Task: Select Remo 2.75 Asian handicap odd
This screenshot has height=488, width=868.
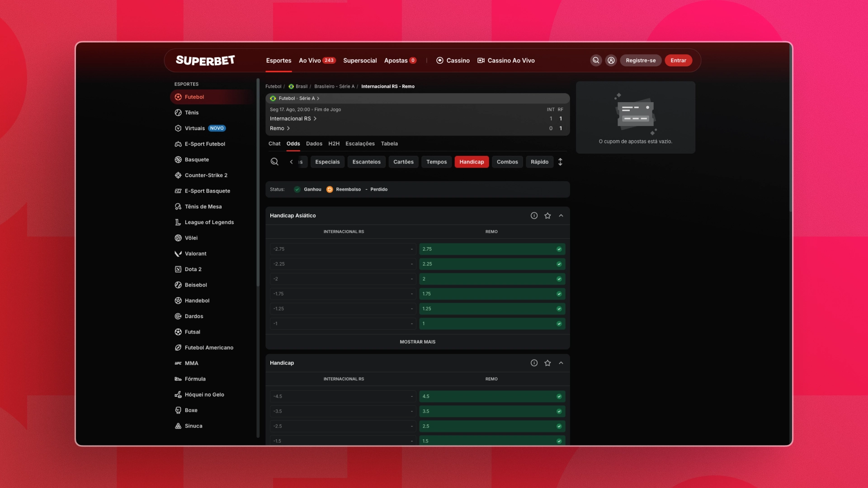Action: click(492, 249)
